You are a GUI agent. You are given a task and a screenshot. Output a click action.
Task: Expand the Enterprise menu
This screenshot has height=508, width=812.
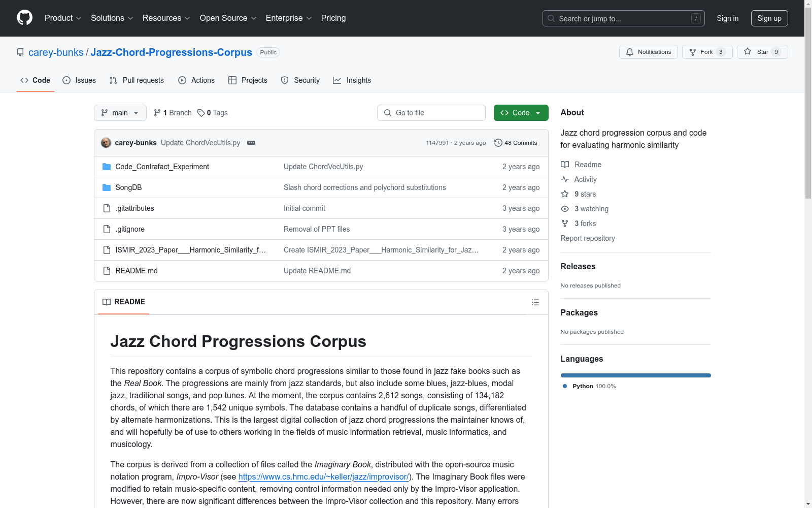click(x=289, y=18)
